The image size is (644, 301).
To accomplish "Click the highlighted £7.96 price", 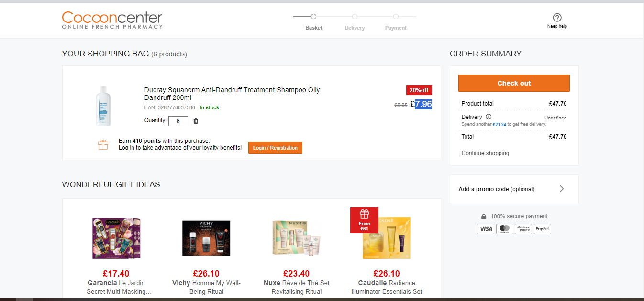I will pos(421,104).
